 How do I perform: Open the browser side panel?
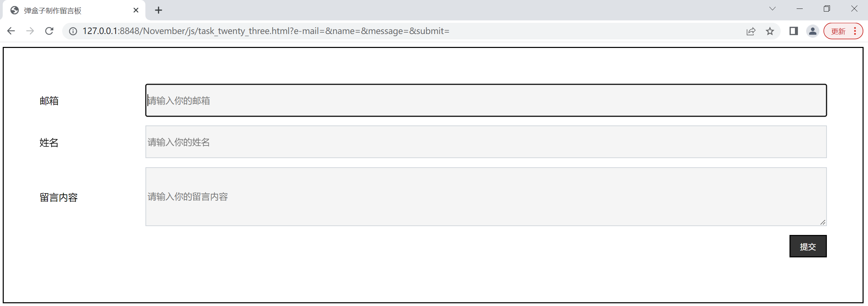click(794, 31)
